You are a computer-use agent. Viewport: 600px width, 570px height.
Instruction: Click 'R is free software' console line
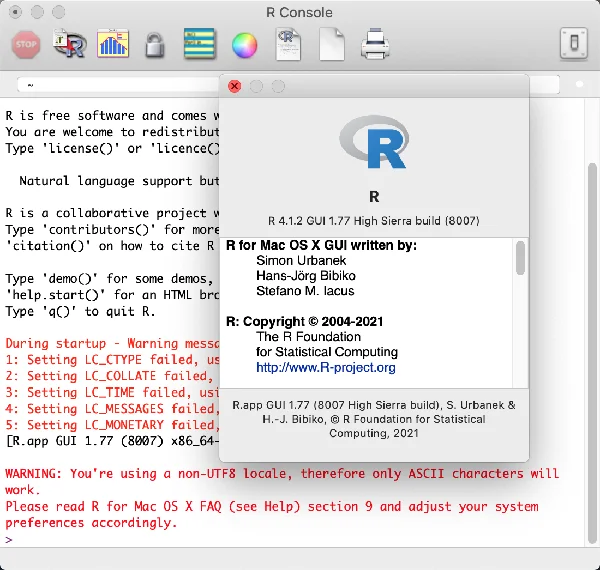pyautogui.click(x=112, y=116)
